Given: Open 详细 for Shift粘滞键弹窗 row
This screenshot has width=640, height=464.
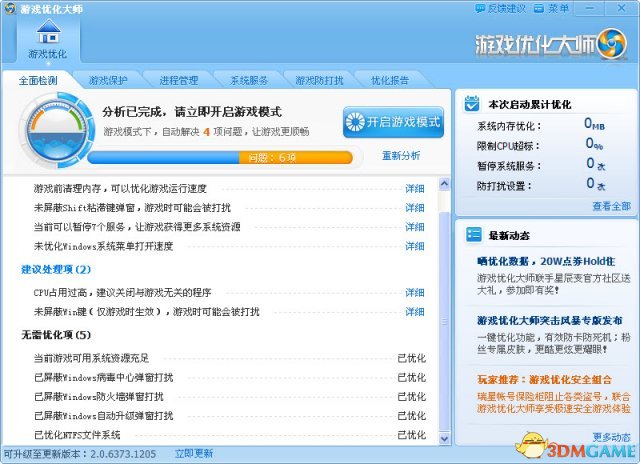Looking at the screenshot, I should 415,208.
